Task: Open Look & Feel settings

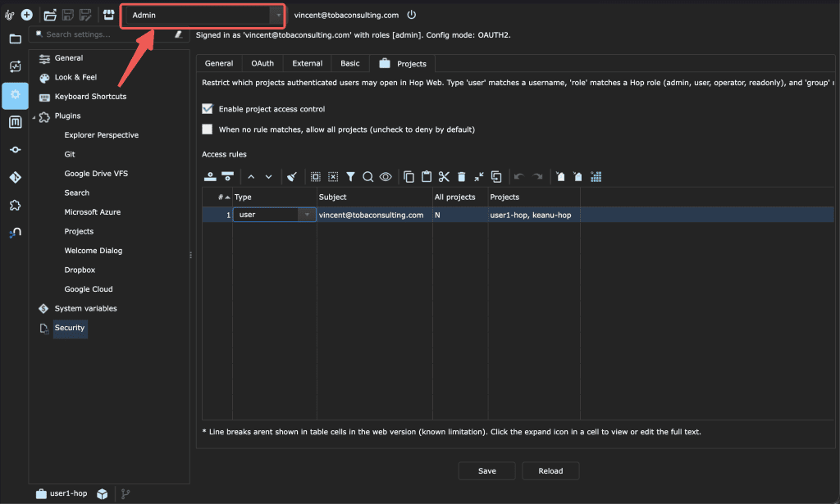Action: pyautogui.click(x=75, y=77)
